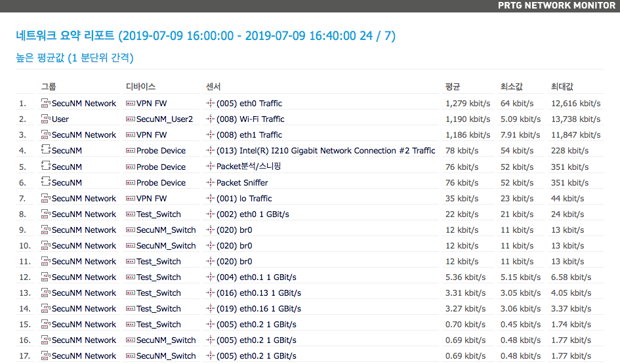620x364 pixels.
Task: Click sensor icon beside Intel(R) I210 Gigabit sensor
Action: pos(211,151)
